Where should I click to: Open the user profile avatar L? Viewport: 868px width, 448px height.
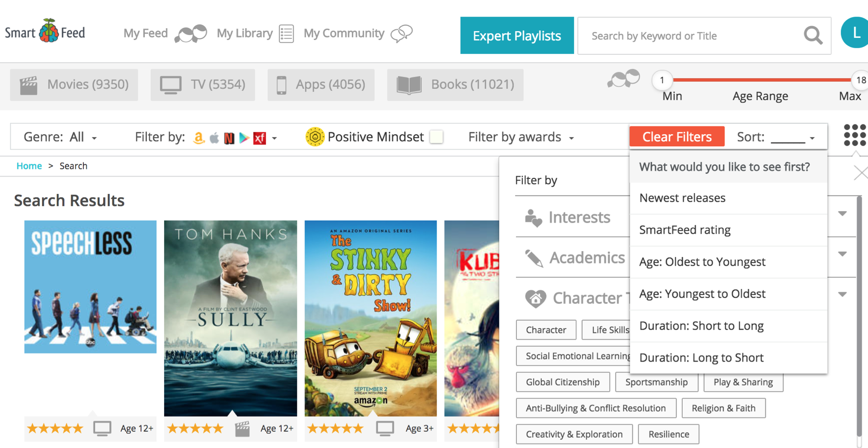[855, 32]
